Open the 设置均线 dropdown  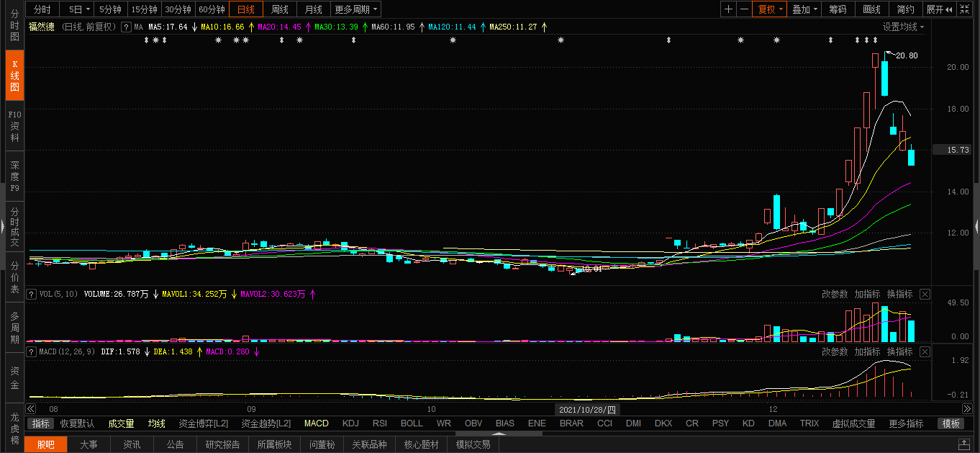click(x=903, y=27)
